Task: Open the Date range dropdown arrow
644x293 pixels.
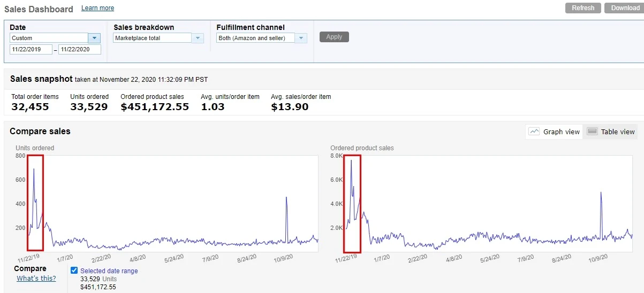Action: (x=94, y=38)
